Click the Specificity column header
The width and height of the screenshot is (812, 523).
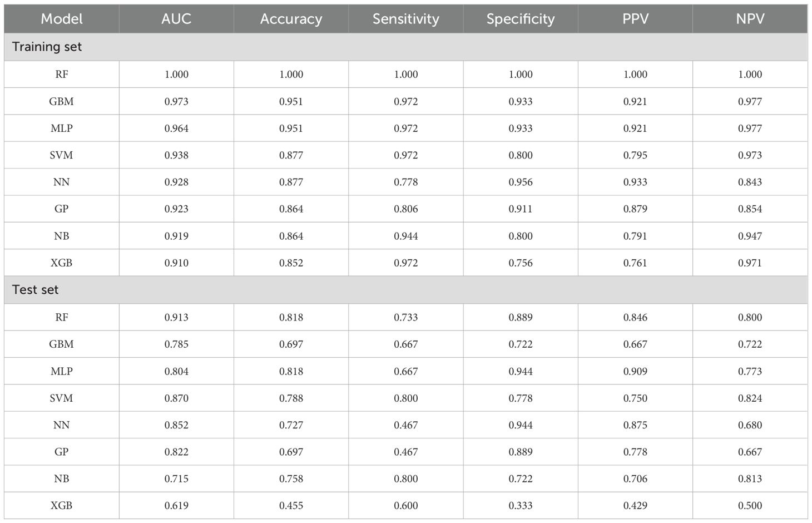coord(521,19)
